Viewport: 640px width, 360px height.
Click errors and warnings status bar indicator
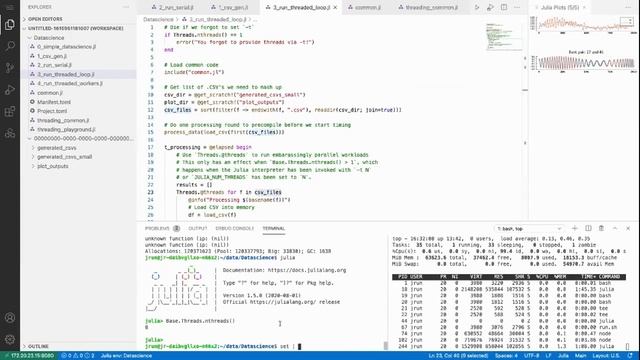coord(78,356)
